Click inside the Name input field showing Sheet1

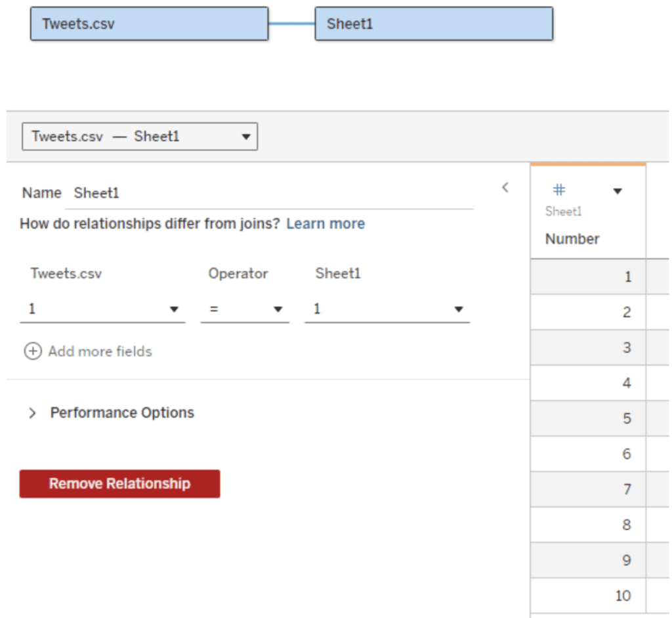click(197, 192)
